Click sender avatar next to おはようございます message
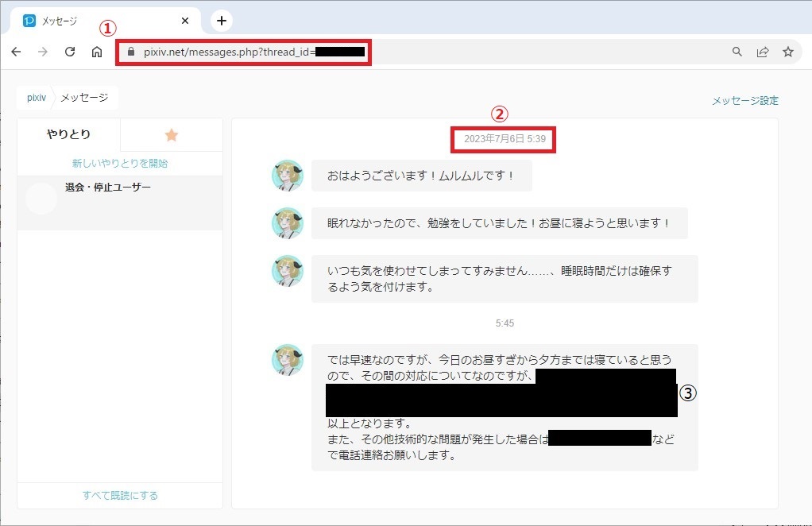Viewport: 812px width, 526px height. click(287, 176)
